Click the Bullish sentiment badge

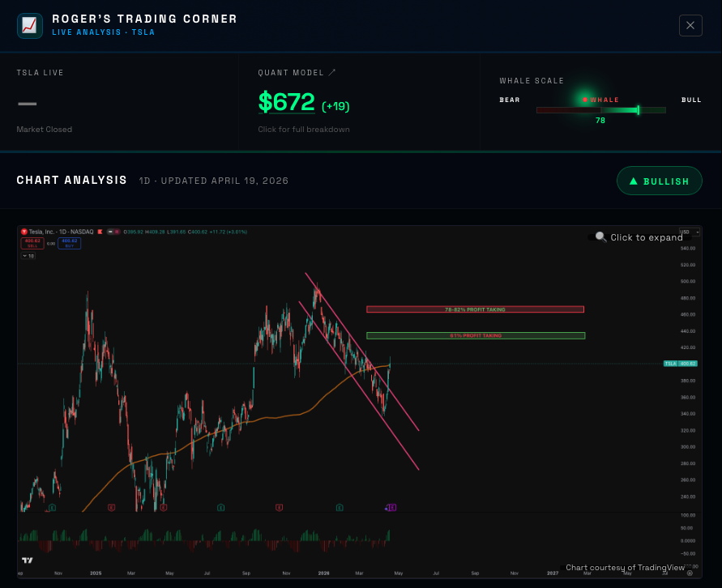(660, 181)
